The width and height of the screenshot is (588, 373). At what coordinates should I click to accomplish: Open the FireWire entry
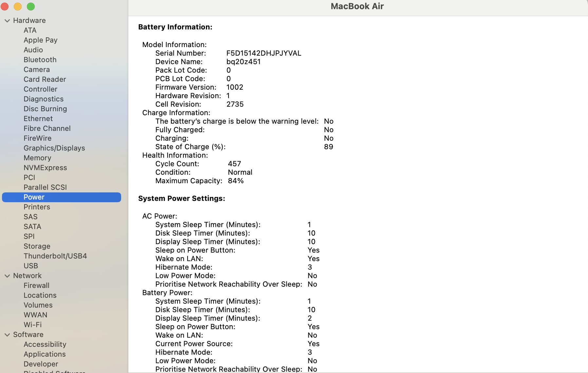[37, 138]
